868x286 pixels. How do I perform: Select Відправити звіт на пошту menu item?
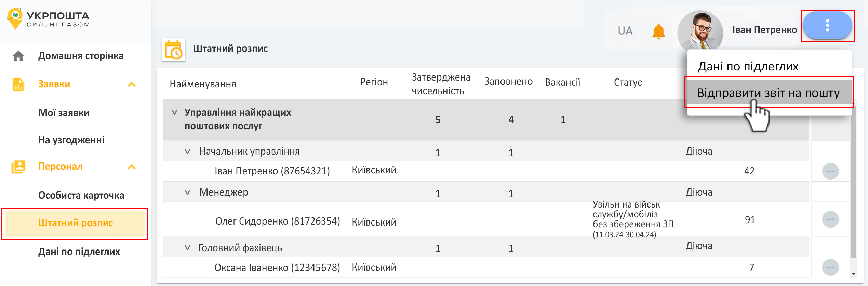[768, 93]
